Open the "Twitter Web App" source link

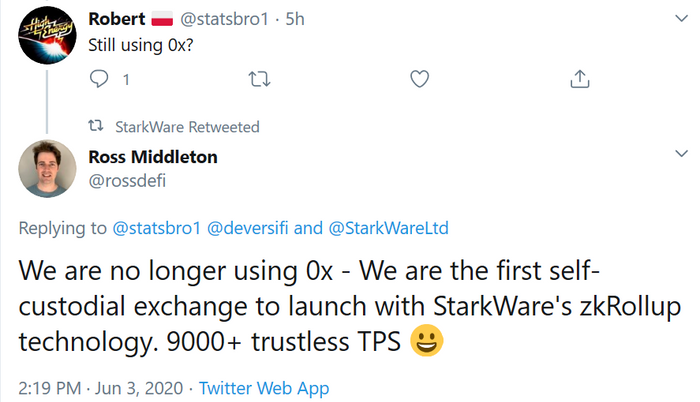pos(264,387)
